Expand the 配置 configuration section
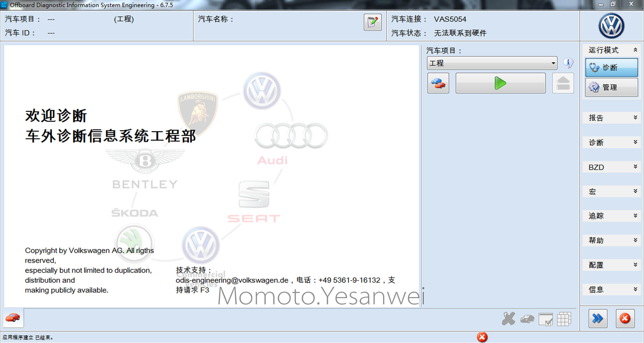The image size is (644, 343). point(612,265)
